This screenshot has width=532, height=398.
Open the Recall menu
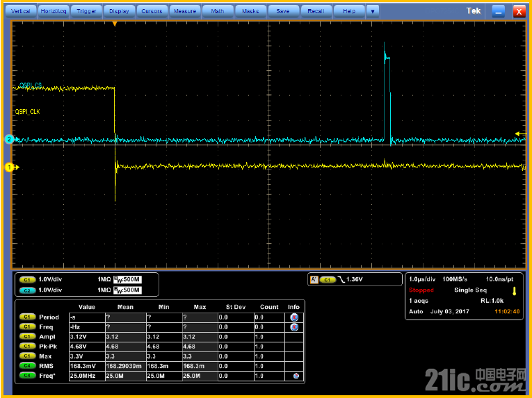(x=316, y=11)
